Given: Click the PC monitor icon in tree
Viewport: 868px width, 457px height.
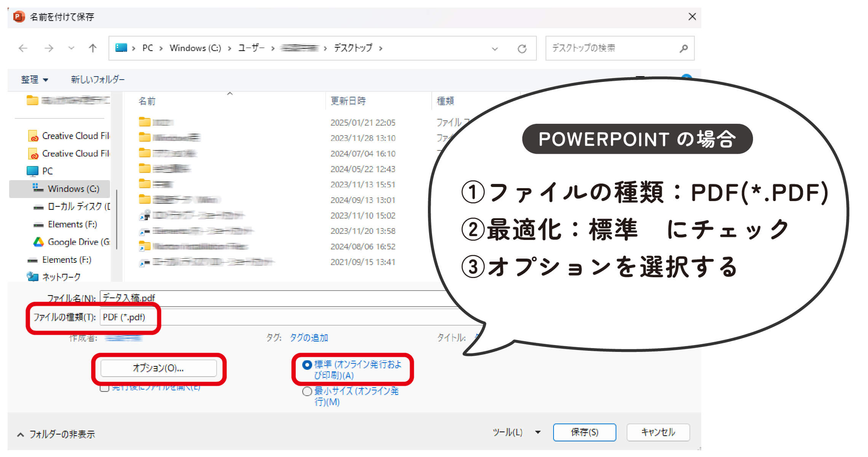Looking at the screenshot, I should [32, 171].
